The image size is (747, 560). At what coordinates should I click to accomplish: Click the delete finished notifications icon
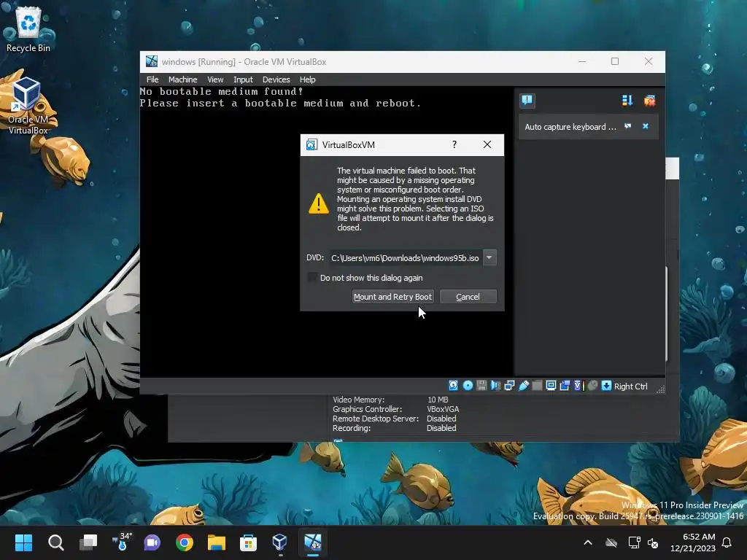coord(649,100)
